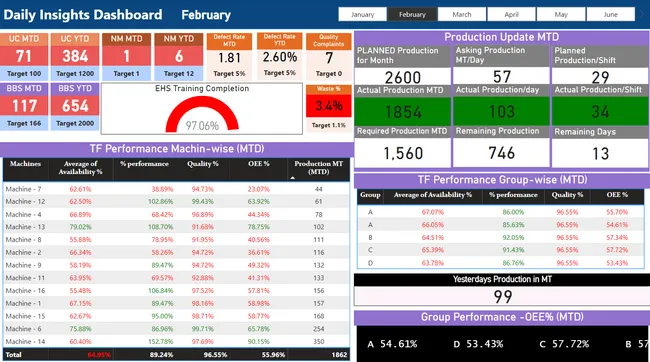Click Remaining Days value 13
Screen dimensions: 650x362
[600, 153]
